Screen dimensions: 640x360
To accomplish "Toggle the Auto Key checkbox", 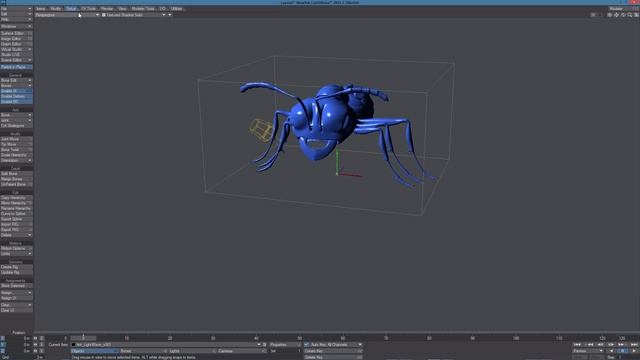I will (307, 345).
